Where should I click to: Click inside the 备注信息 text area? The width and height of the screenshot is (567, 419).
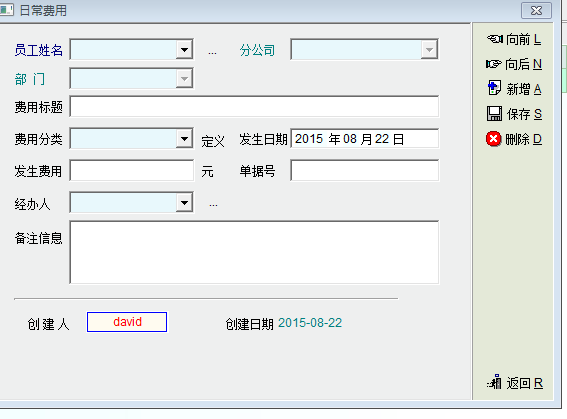(254, 252)
